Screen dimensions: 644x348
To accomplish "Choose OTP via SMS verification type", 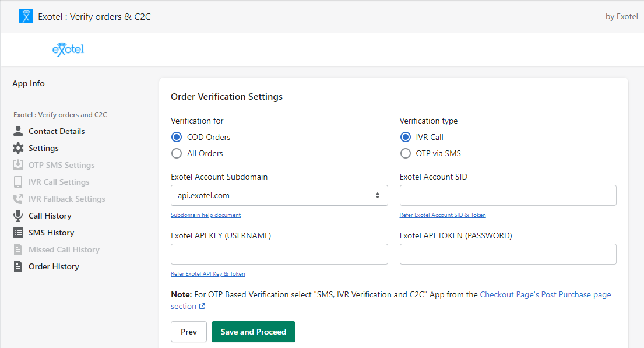I will 406,153.
